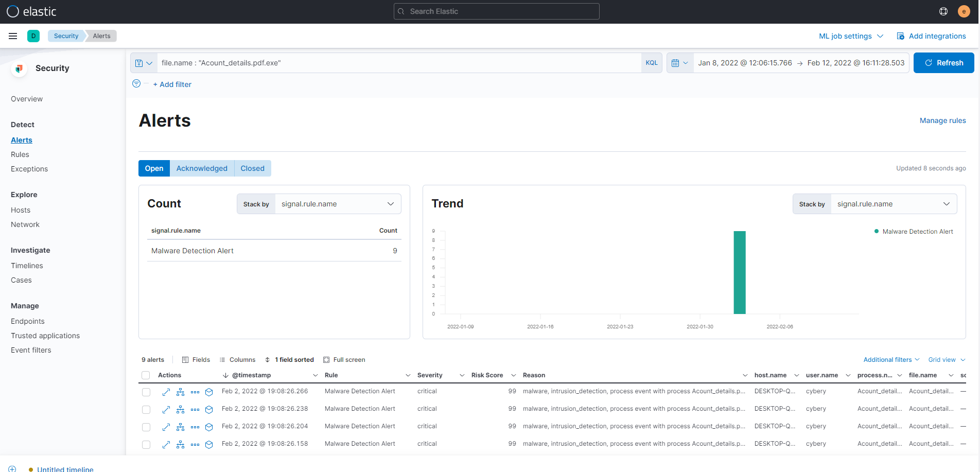Screen dimensions: 980x472
Task: Open the help menu icon in header
Action: 943,11
